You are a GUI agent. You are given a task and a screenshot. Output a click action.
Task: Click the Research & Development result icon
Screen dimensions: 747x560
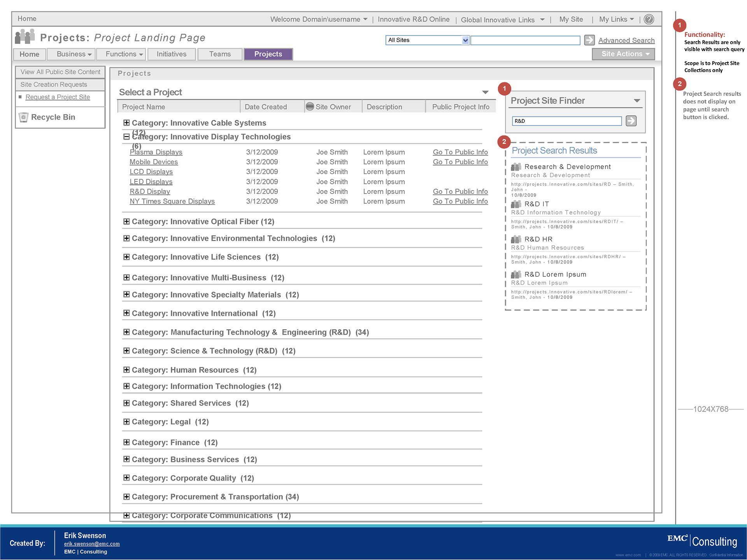tap(516, 167)
